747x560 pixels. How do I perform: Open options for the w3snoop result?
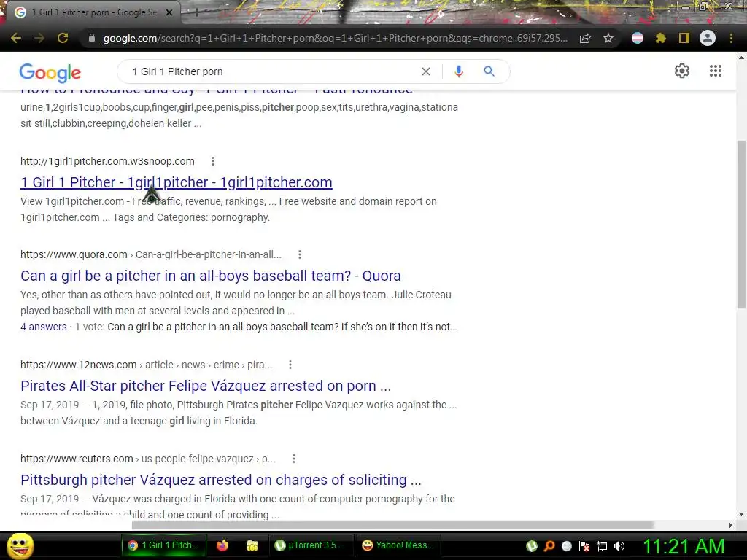coord(213,161)
